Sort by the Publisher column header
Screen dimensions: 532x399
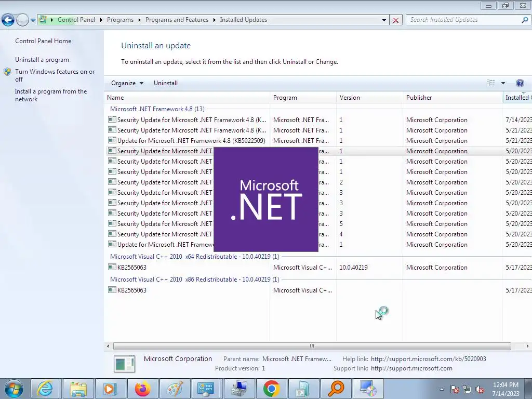453,98
